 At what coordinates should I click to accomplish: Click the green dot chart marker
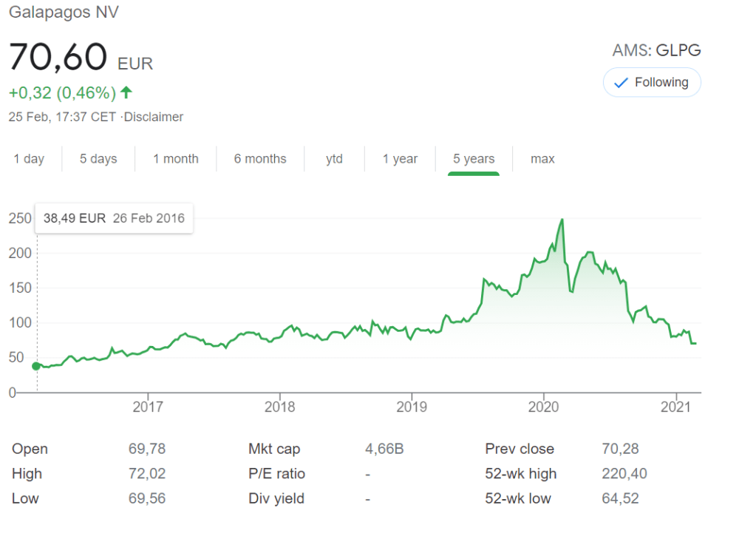point(36,366)
